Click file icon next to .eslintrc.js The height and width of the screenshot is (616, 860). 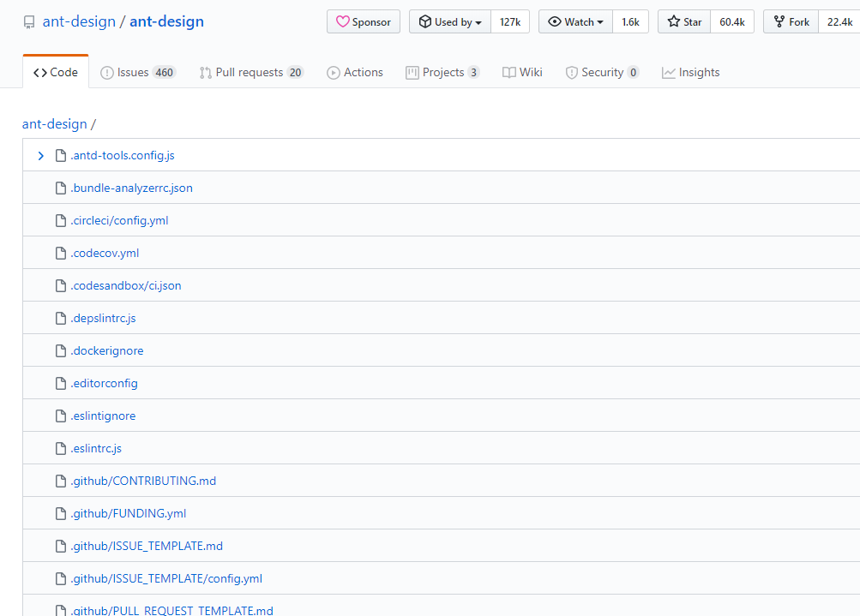pos(61,448)
